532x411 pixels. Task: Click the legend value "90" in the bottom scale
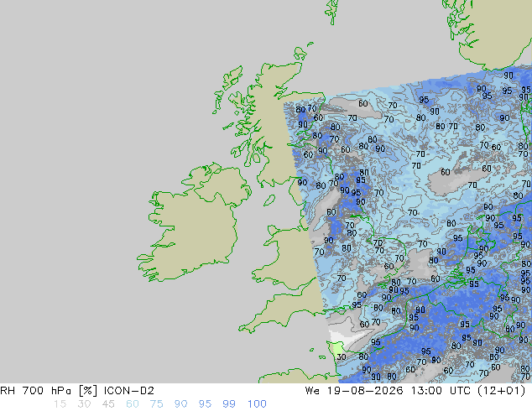pos(180,404)
